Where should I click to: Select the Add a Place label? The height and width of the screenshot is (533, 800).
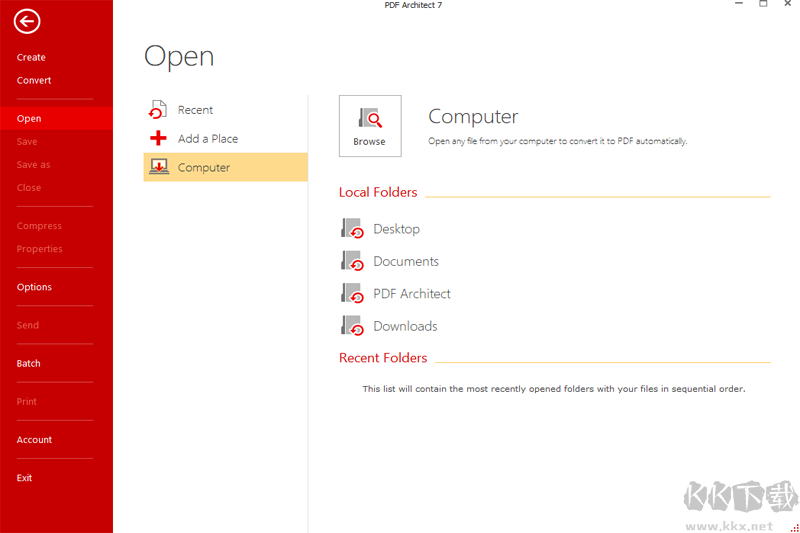(208, 138)
